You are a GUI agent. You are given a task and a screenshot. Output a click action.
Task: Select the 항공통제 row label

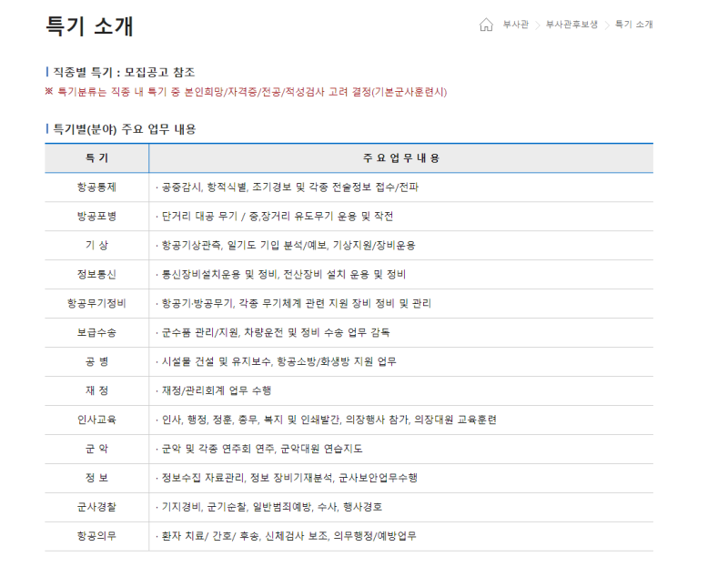click(96, 187)
